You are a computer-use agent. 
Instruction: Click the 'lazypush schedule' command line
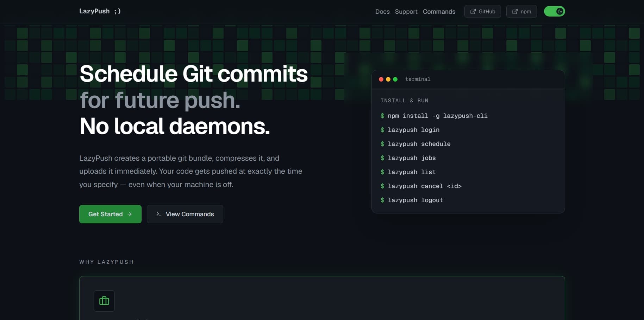click(415, 144)
